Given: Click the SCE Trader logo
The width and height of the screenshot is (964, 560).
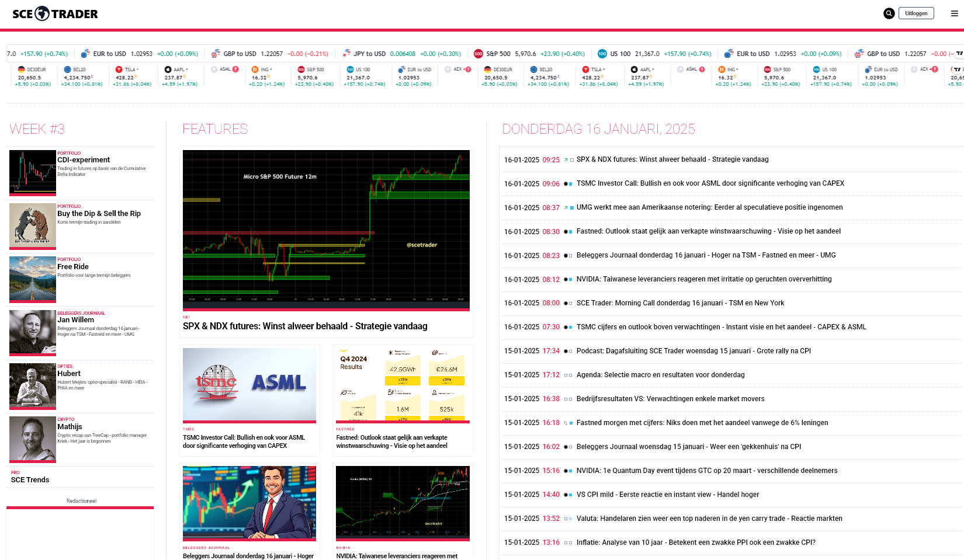Looking at the screenshot, I should click(x=55, y=13).
